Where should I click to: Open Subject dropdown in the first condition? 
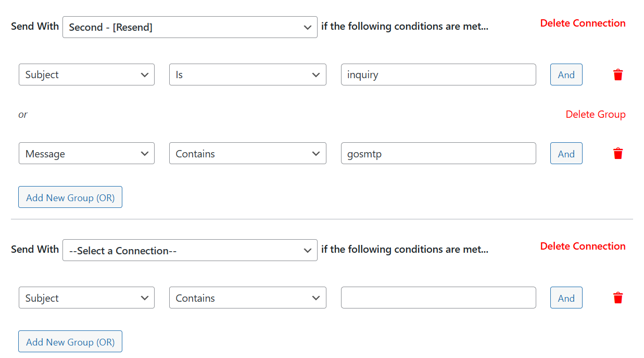[x=86, y=75]
